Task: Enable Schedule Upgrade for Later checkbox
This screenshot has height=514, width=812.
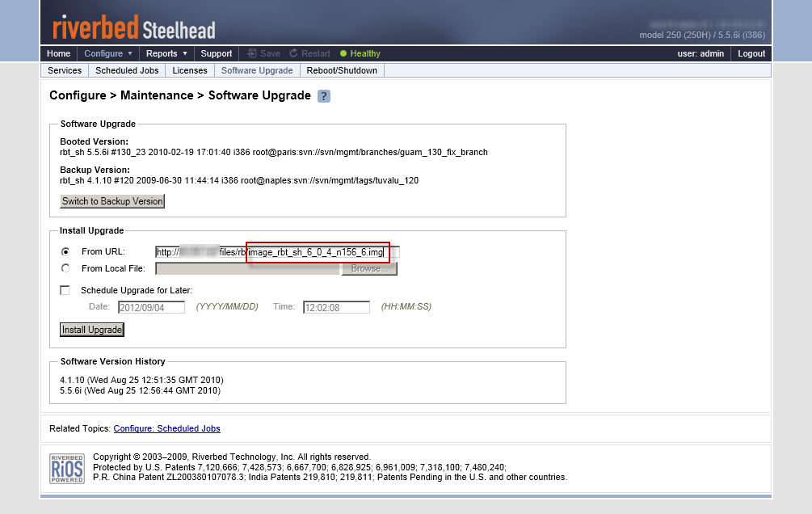Action: (x=65, y=290)
